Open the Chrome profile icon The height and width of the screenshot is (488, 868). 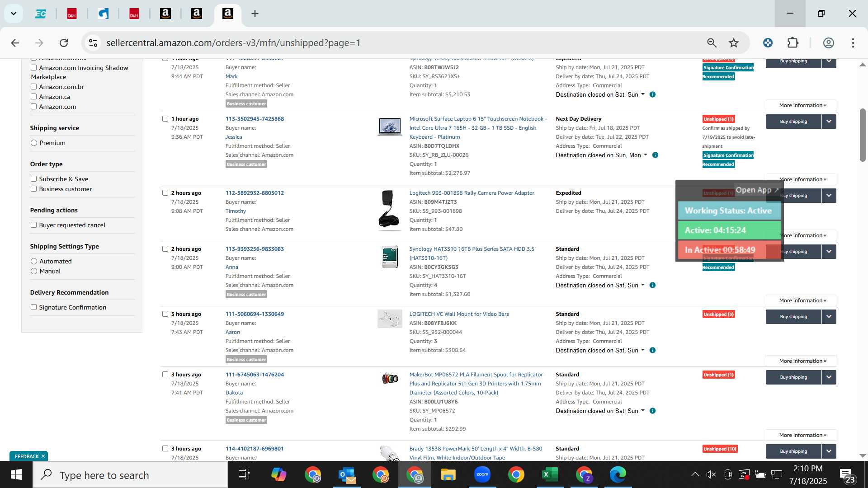pyautogui.click(x=828, y=43)
